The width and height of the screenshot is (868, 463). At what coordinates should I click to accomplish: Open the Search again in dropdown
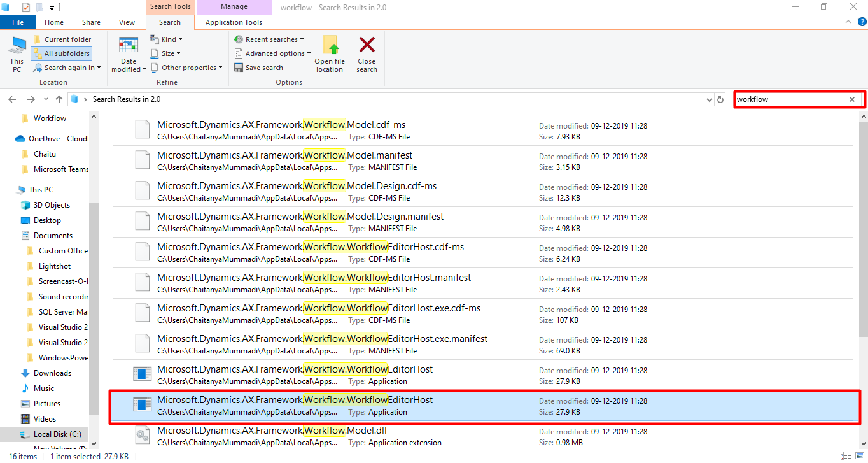(66, 68)
